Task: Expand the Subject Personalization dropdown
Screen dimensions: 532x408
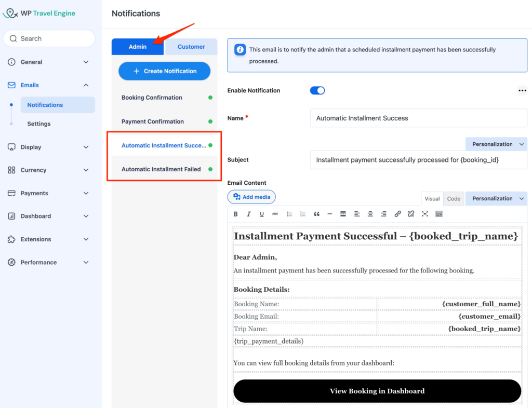Action: click(x=496, y=144)
